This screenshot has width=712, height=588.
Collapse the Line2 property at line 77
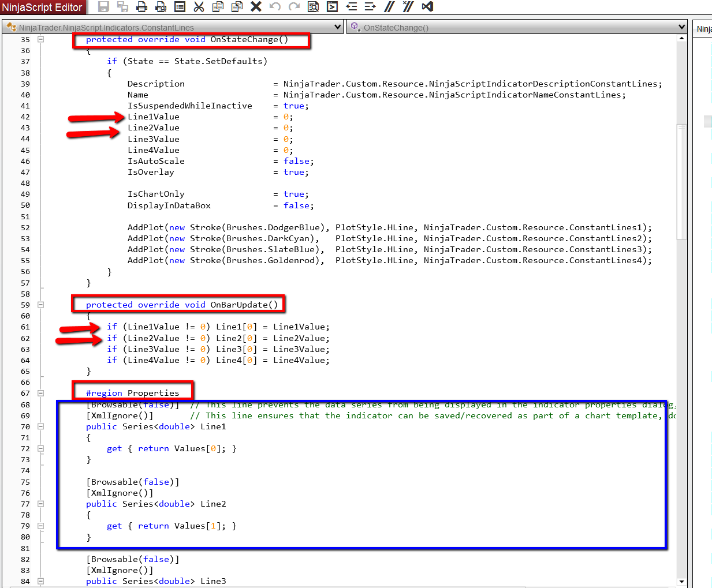[x=41, y=504]
